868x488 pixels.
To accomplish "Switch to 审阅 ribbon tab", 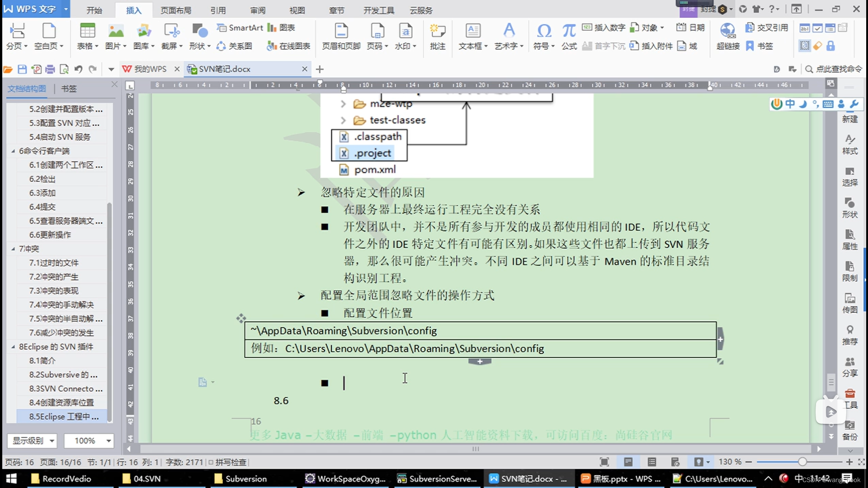I will click(x=258, y=10).
